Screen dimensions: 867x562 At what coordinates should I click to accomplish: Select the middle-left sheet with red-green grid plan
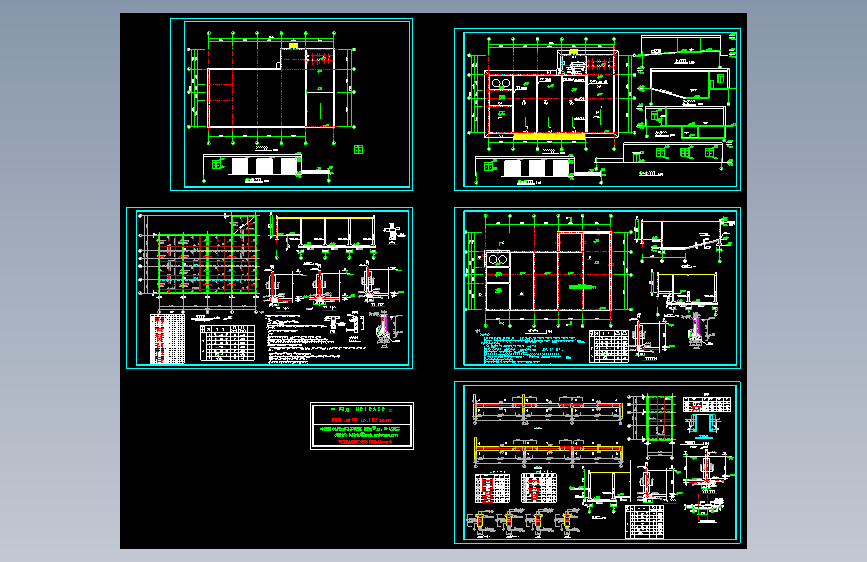click(269, 288)
